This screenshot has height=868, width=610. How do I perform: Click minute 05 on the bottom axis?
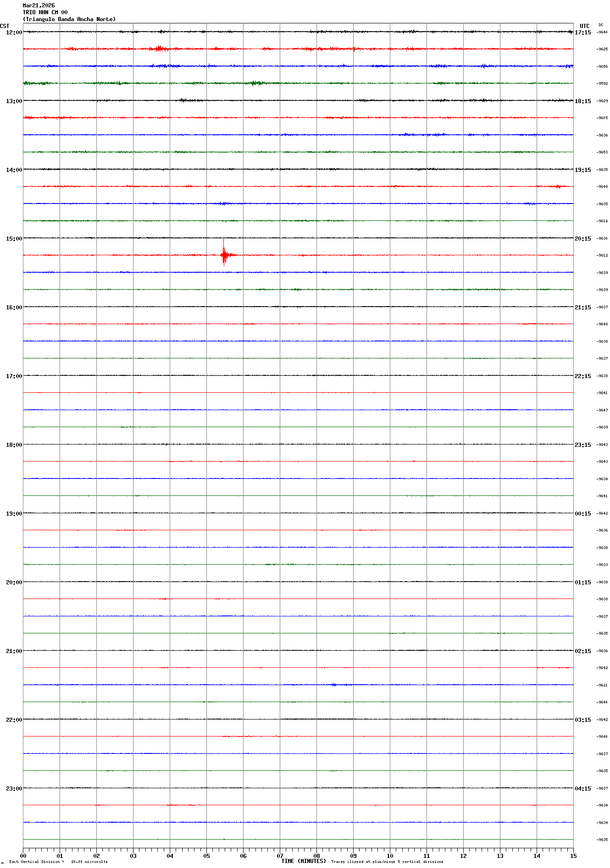[x=206, y=856]
